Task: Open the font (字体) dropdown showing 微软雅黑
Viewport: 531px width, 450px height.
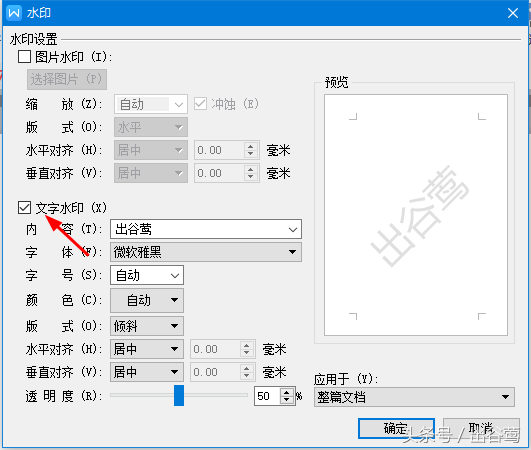Action: tap(206, 252)
